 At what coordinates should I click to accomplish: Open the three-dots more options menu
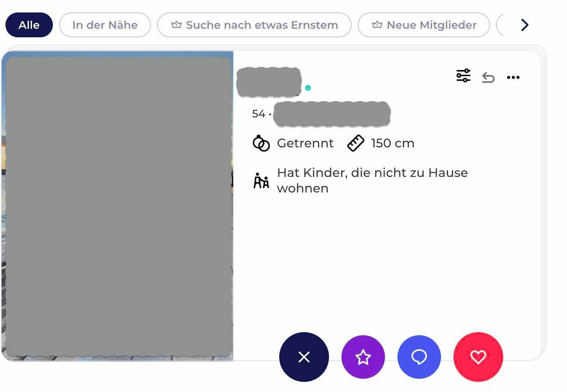[x=513, y=77]
